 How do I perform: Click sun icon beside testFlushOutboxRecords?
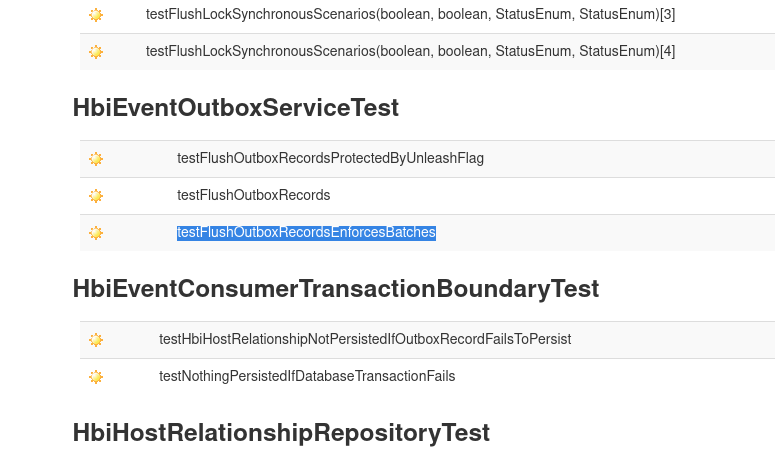coord(96,196)
